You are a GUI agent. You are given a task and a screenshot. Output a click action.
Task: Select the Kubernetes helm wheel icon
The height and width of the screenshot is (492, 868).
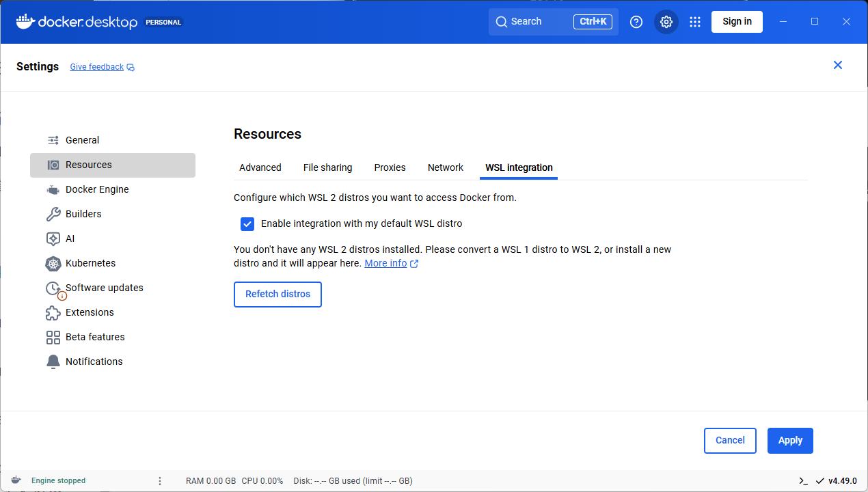53,263
